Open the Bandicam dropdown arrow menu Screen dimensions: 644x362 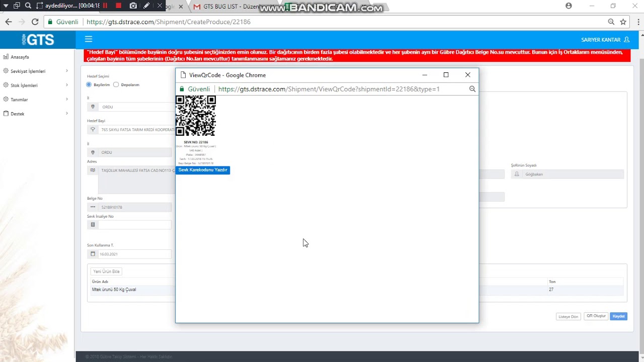pyautogui.click(x=6, y=6)
